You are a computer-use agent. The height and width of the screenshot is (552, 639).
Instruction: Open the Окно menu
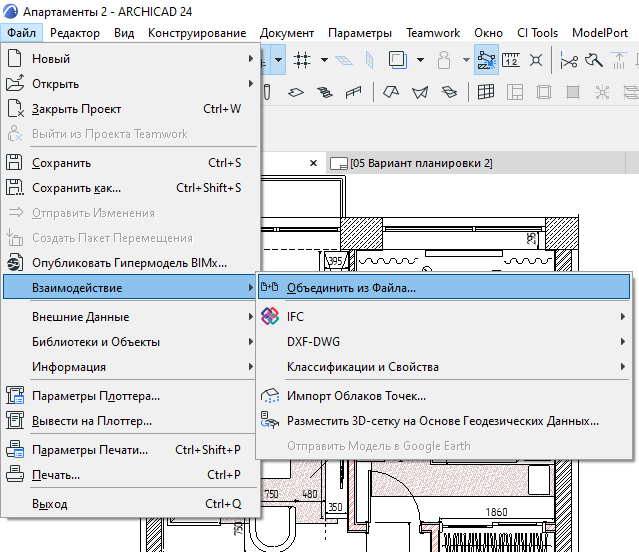pos(488,33)
